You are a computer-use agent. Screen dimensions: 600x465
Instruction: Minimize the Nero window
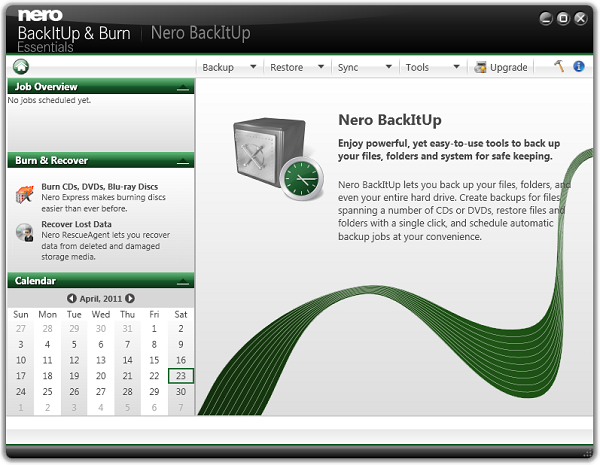tap(546, 18)
